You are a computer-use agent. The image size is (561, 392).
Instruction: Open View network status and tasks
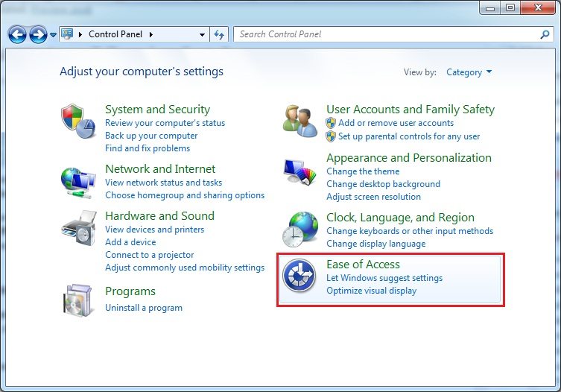(x=163, y=183)
